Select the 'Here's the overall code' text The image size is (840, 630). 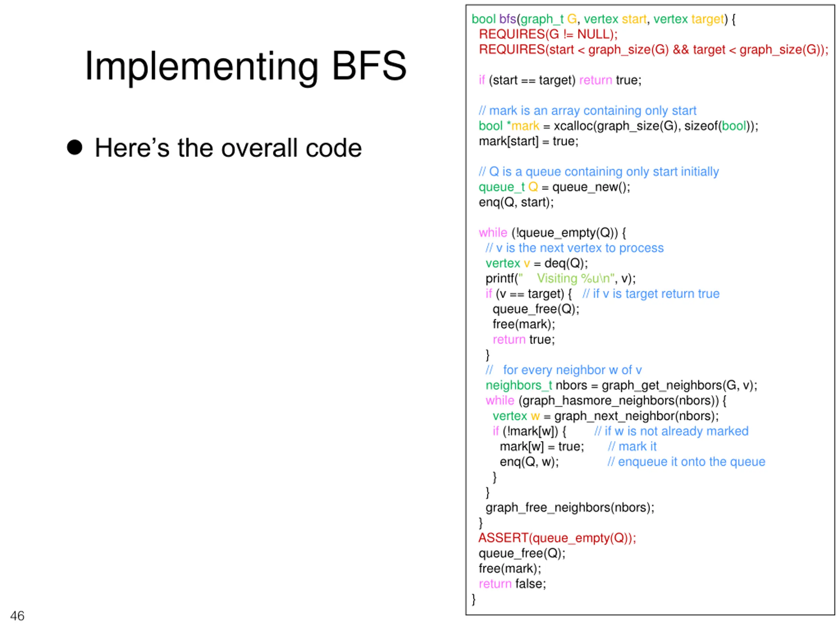click(x=228, y=148)
